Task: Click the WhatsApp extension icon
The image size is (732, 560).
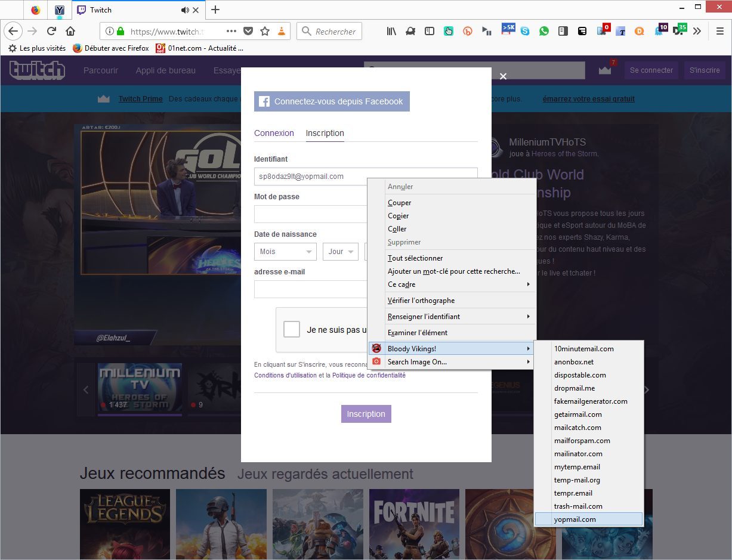Action: pyautogui.click(x=544, y=31)
